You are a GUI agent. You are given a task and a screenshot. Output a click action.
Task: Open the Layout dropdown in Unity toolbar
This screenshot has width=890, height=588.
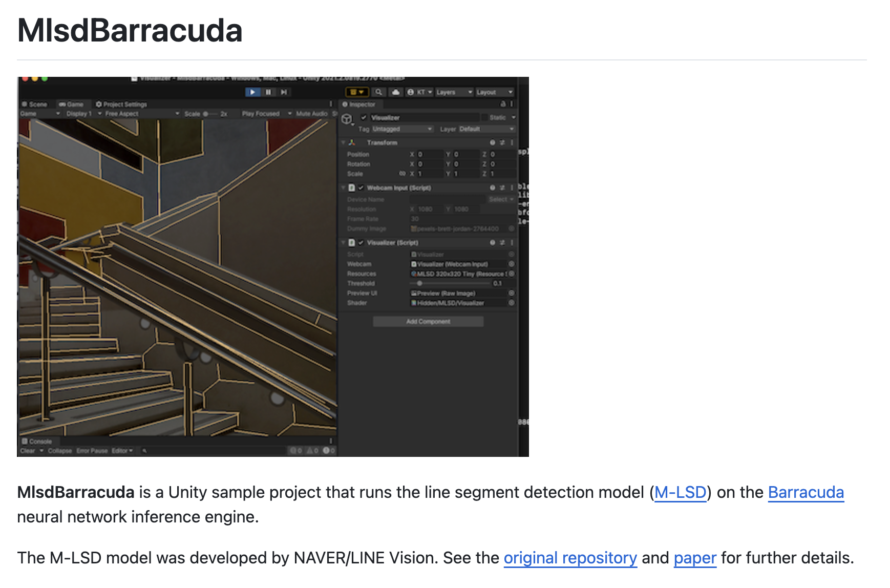pyautogui.click(x=494, y=92)
